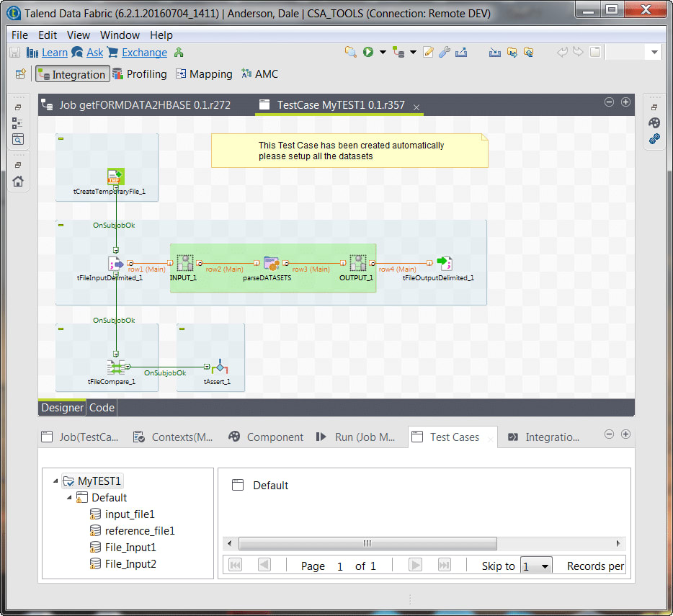Collapse the Default node under MyTEST1

(68, 497)
